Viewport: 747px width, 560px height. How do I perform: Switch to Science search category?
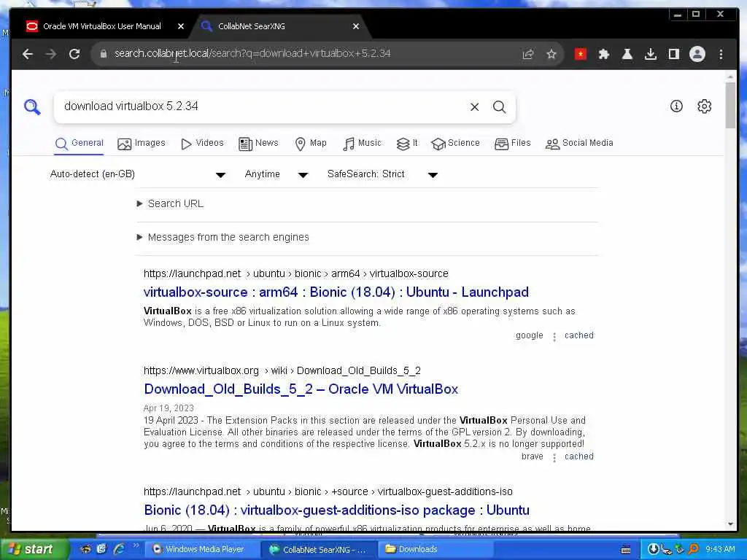pos(455,144)
